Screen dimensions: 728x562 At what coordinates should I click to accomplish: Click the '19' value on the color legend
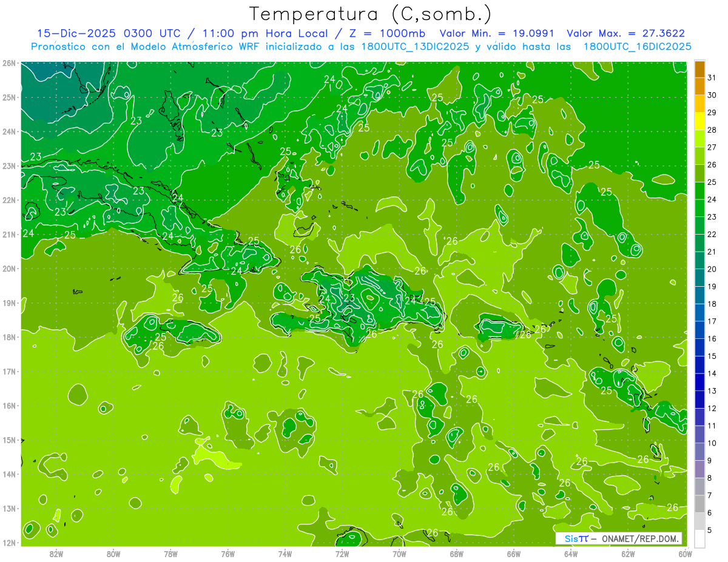pos(712,286)
